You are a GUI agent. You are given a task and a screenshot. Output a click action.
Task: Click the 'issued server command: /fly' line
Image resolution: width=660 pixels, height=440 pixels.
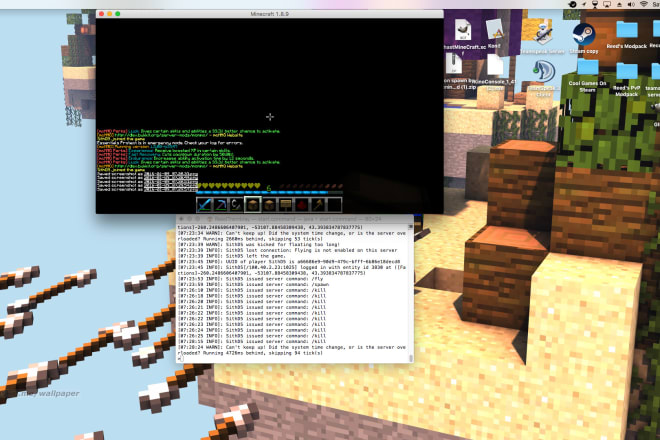pos(250,279)
